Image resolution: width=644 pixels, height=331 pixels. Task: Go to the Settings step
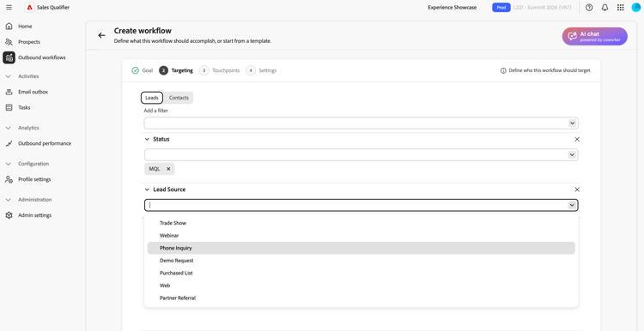262,70
